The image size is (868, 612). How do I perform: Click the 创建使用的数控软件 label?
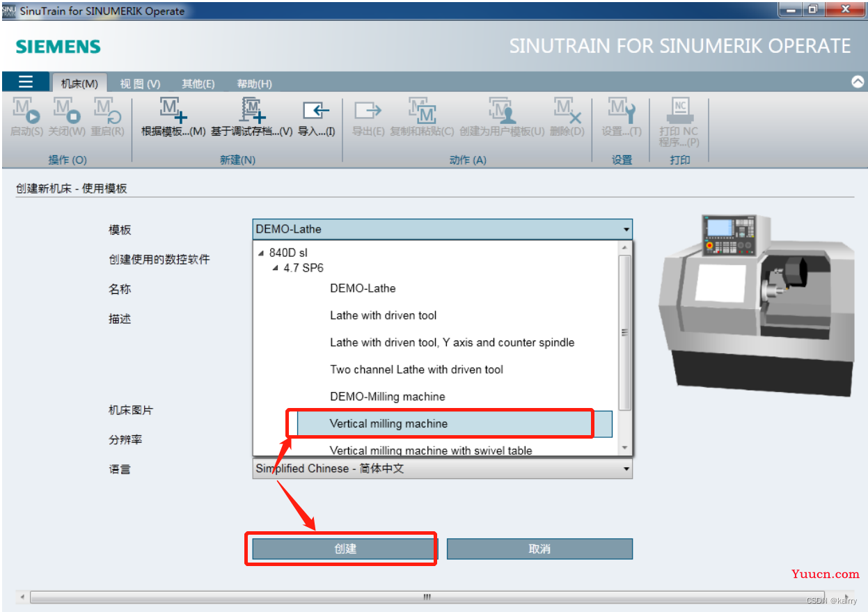tap(159, 259)
